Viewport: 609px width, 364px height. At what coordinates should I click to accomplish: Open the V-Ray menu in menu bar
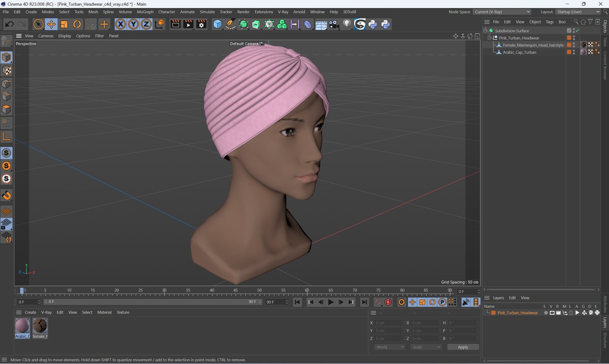pos(283,12)
